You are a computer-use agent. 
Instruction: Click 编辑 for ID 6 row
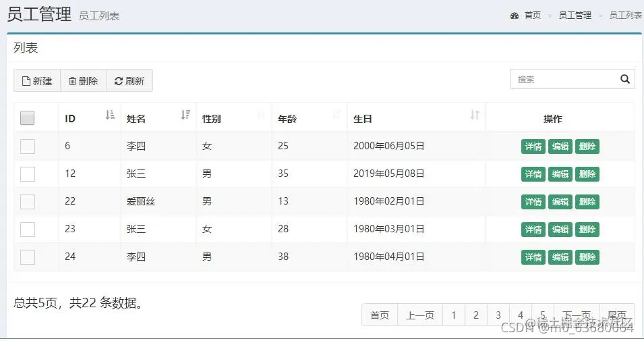tap(560, 147)
